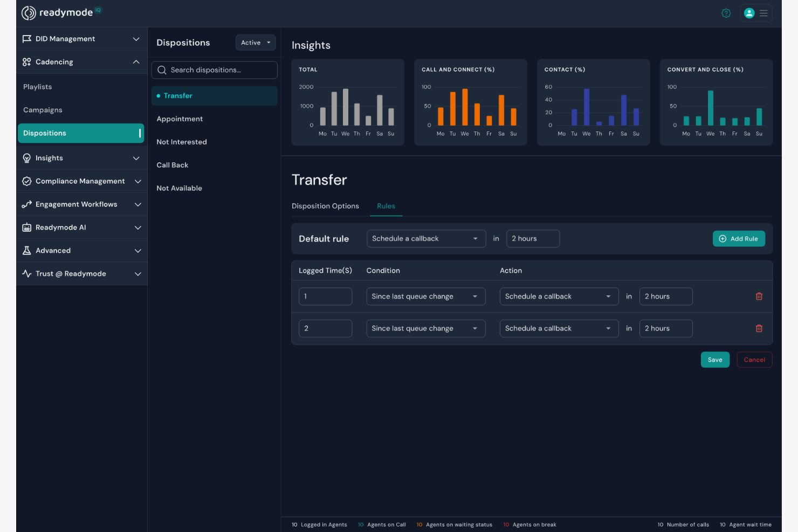Open the Condition dropdown for rule 2

click(x=426, y=328)
